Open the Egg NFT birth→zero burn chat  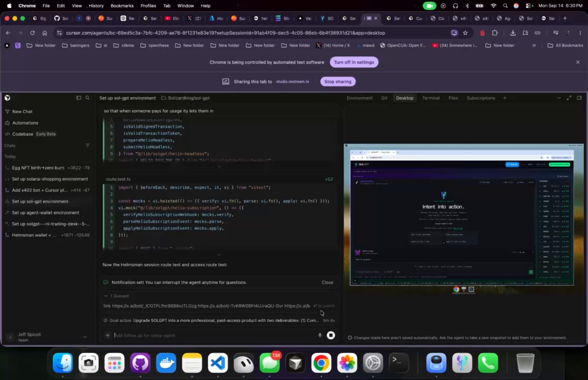[48, 168]
